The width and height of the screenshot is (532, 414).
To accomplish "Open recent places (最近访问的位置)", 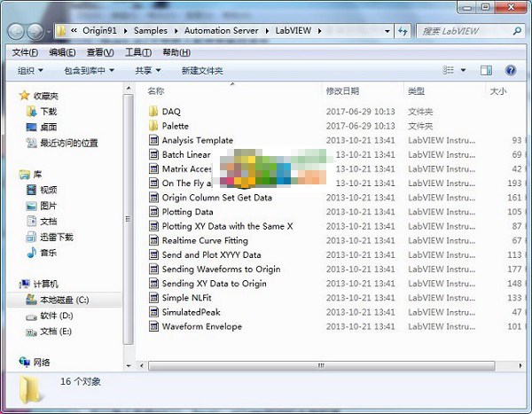I will point(62,143).
